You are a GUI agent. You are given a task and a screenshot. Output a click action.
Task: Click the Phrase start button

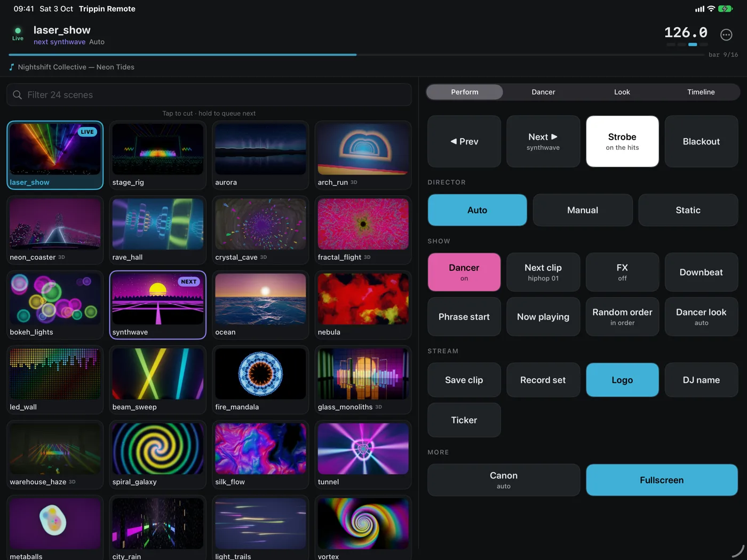pyautogui.click(x=464, y=317)
